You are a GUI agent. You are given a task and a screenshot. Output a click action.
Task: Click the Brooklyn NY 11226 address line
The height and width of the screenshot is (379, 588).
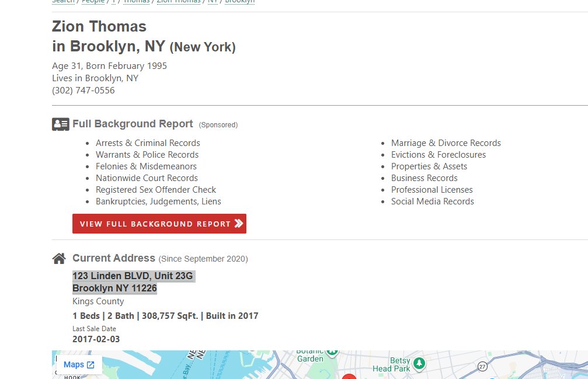tap(114, 288)
